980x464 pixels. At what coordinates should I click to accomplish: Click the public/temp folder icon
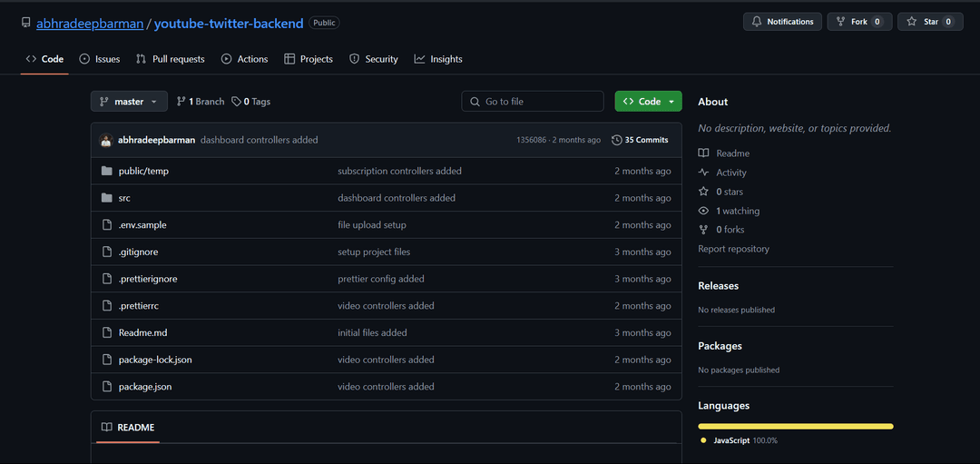point(106,171)
